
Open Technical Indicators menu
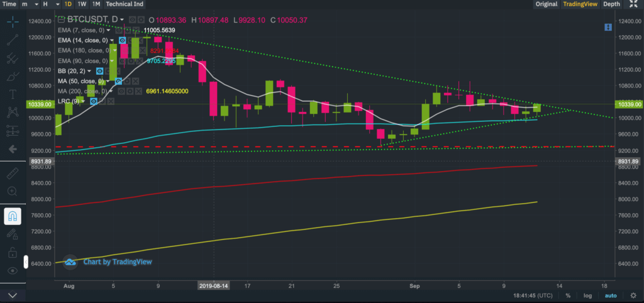coord(125,4)
